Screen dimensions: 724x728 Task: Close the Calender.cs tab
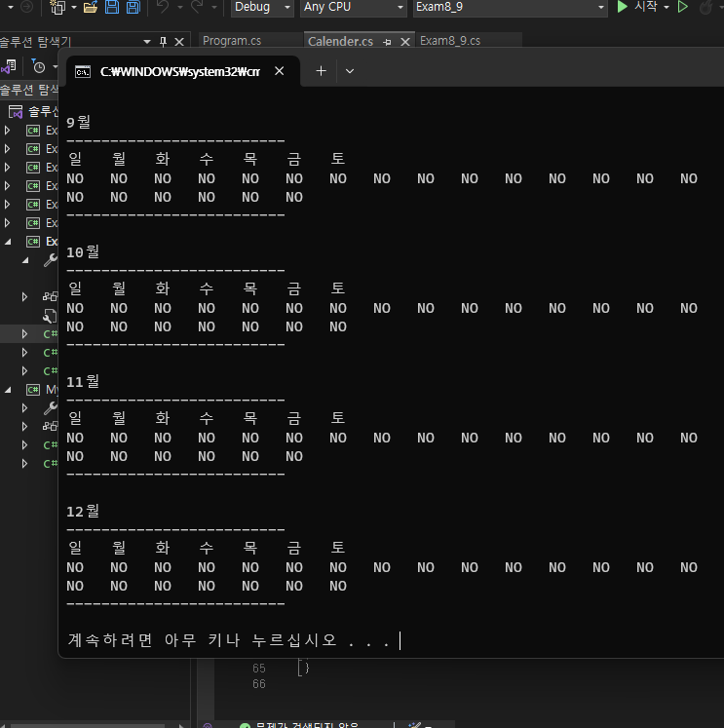[405, 42]
